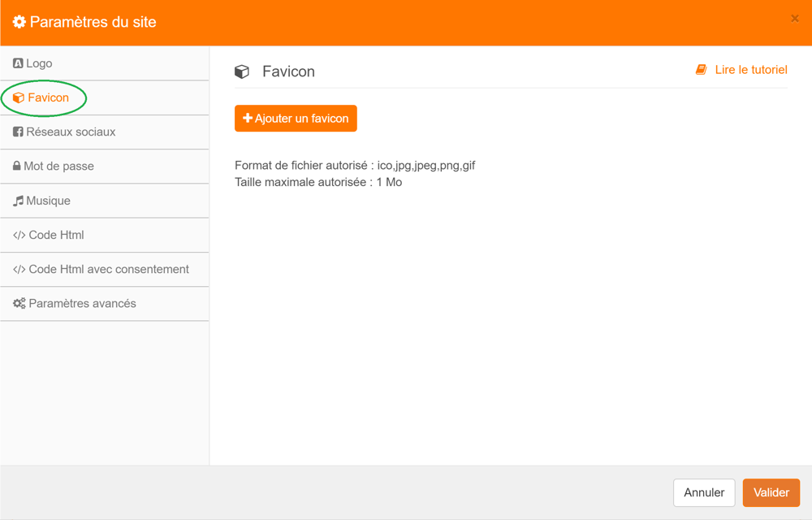Confirm settings with the Valider button
The image size is (812, 520).
[x=771, y=492]
